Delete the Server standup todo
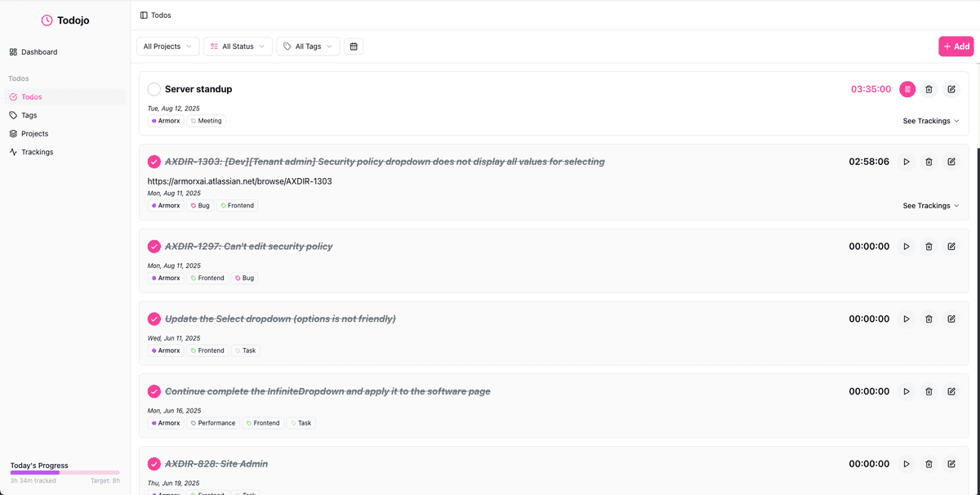The image size is (980, 495). 929,89
